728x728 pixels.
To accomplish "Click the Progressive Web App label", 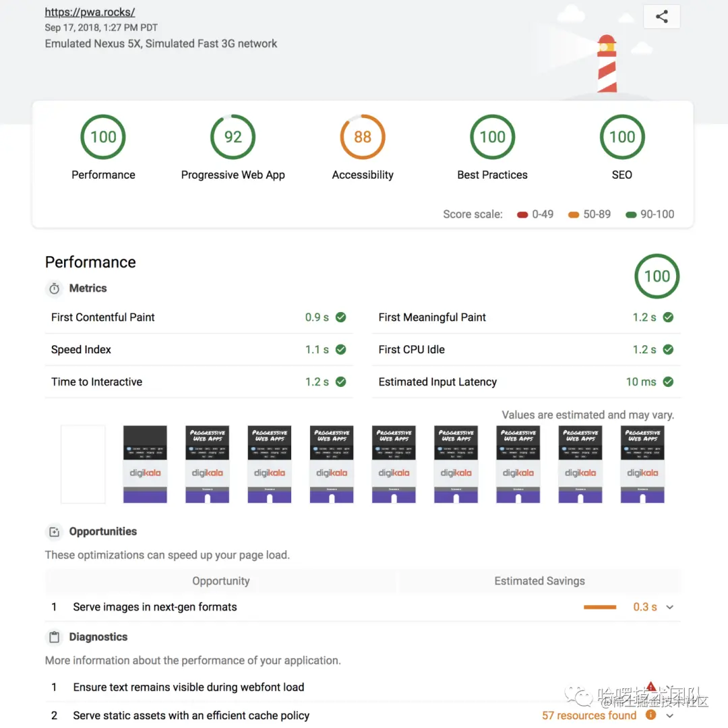I will 233,175.
